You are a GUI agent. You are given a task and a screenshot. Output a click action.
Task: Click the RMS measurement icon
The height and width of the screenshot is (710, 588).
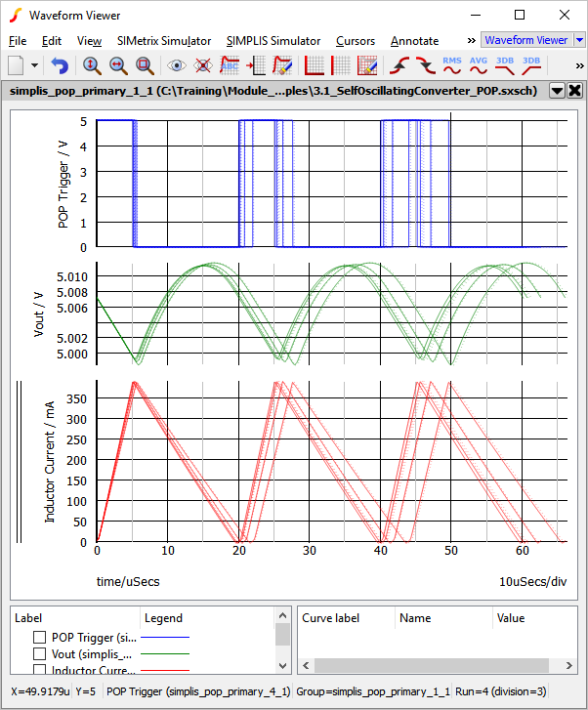click(452, 65)
